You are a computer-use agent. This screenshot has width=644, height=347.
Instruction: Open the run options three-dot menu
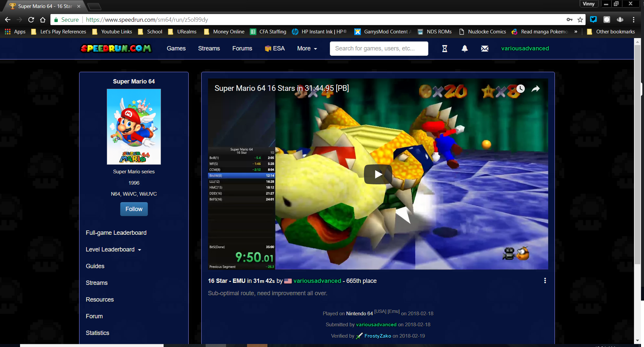tap(545, 281)
